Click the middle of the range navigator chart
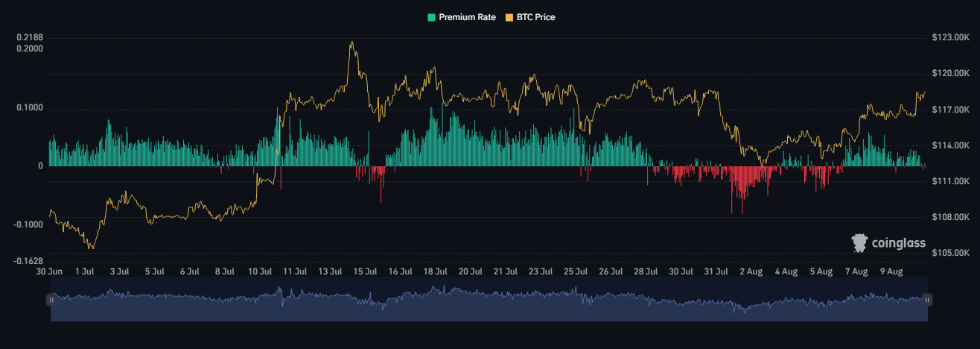 point(489,300)
